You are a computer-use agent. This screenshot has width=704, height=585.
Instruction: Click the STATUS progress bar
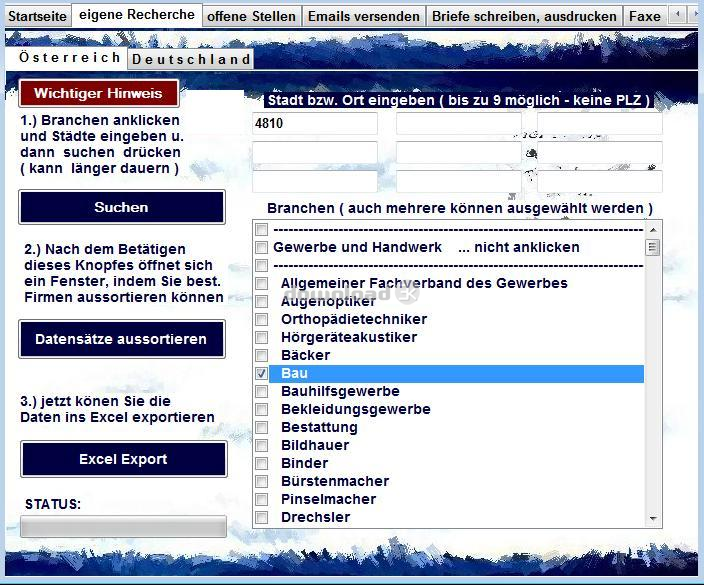123,526
